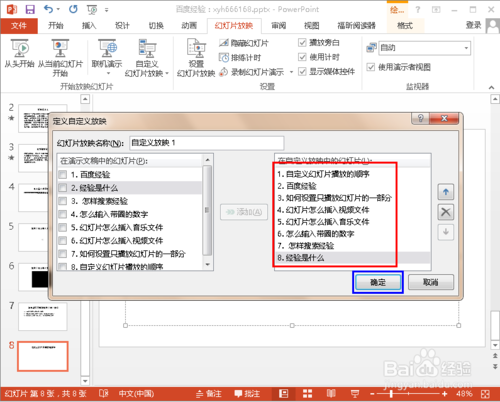Switch to reading view in status bar
This screenshot has height=402, width=500.
(331, 394)
